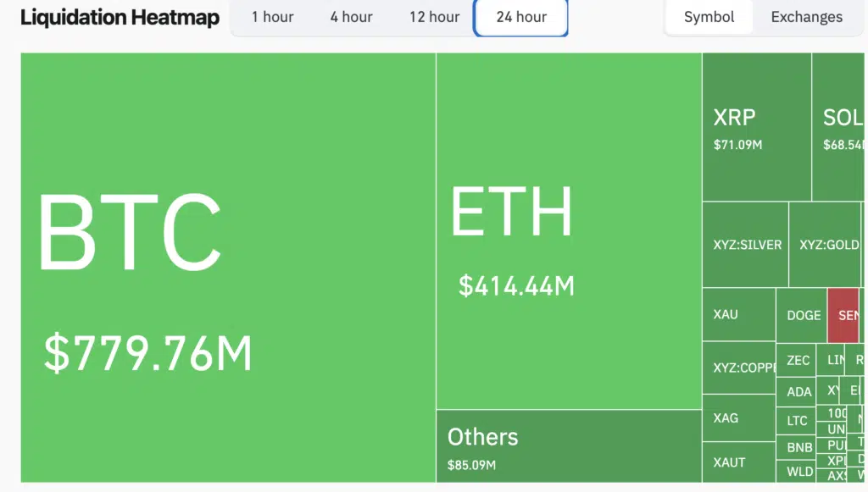Click the XRP $71.09M tile
The image size is (868, 492).
(756, 127)
